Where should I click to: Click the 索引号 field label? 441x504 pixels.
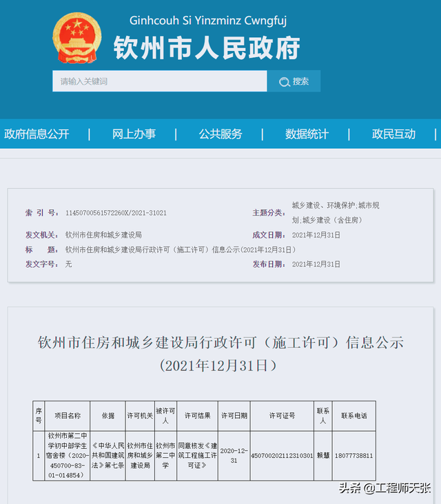click(x=41, y=213)
